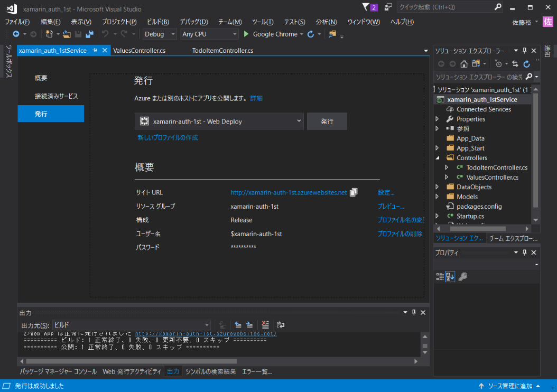Open the Any CPU platform dropdown

(x=209, y=34)
